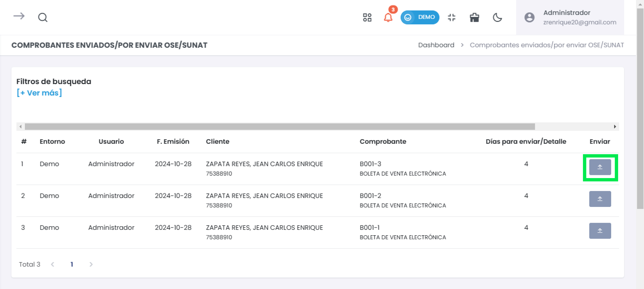Viewport: 644px width, 289px height.
Task: Navigate to Dashboard breadcrumb
Action: 436,45
